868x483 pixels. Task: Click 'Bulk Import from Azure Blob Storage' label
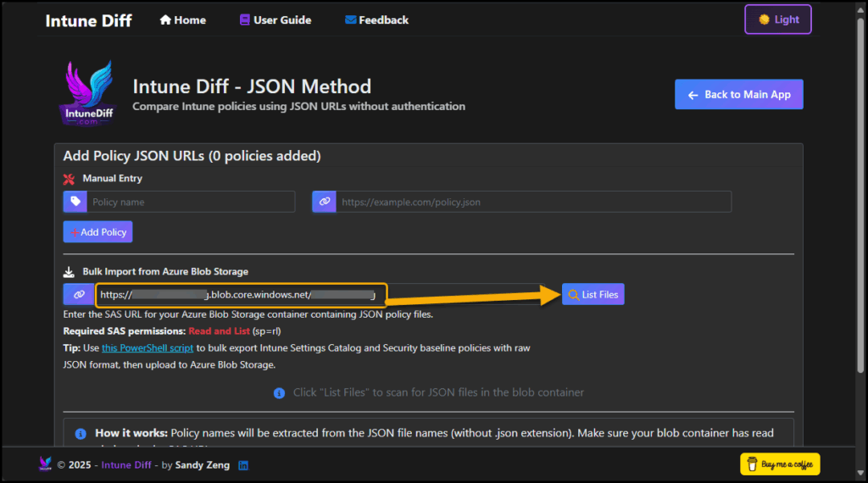(x=165, y=272)
